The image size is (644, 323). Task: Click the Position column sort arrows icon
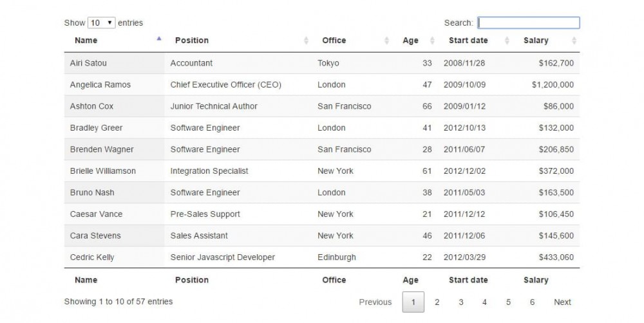click(306, 41)
